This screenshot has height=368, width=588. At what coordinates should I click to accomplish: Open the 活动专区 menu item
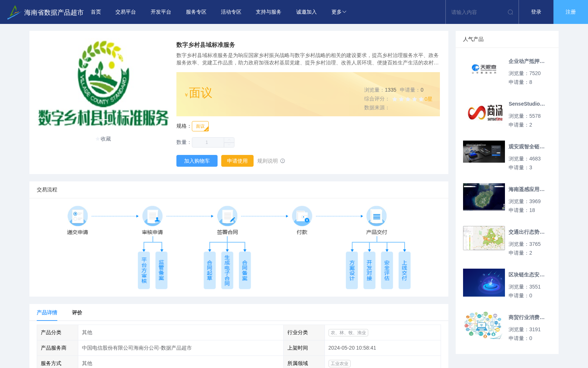coord(231,12)
